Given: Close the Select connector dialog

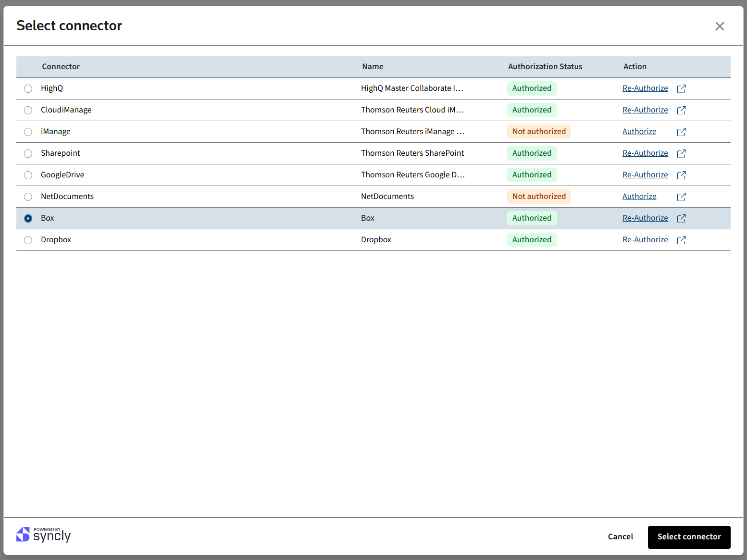Looking at the screenshot, I should point(719,26).
